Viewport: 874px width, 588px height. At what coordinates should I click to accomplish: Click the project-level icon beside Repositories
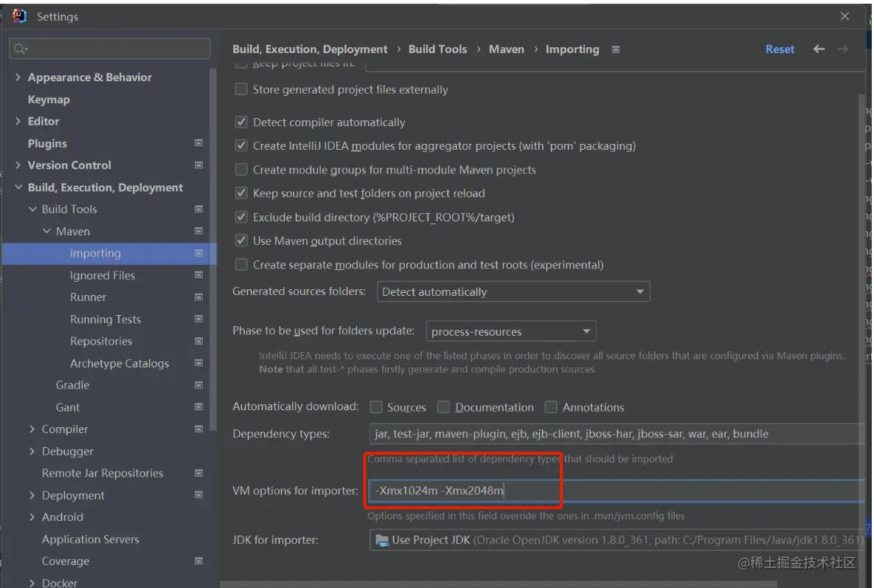click(198, 341)
